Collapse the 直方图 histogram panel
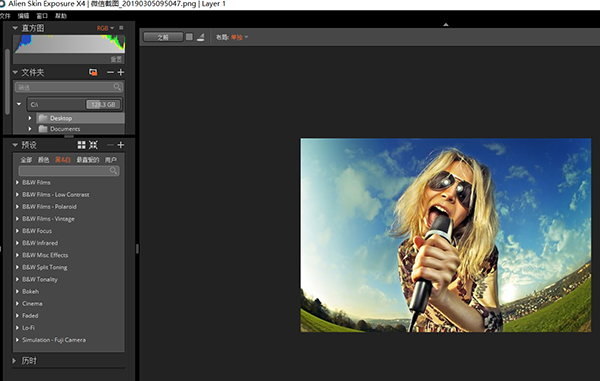 coord(15,28)
